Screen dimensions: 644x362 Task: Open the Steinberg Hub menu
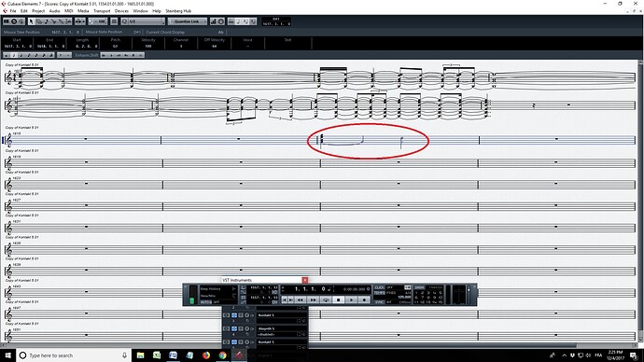[178, 11]
